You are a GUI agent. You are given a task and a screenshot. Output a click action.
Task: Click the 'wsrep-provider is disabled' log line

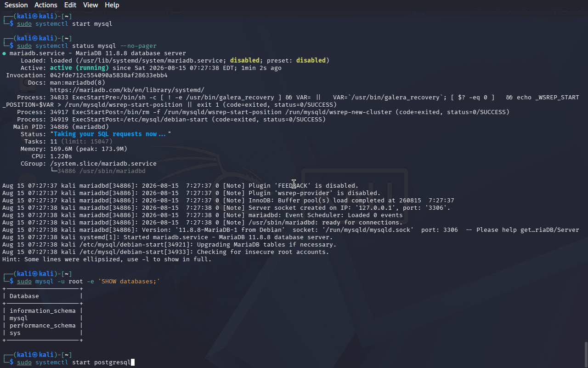tap(192, 193)
